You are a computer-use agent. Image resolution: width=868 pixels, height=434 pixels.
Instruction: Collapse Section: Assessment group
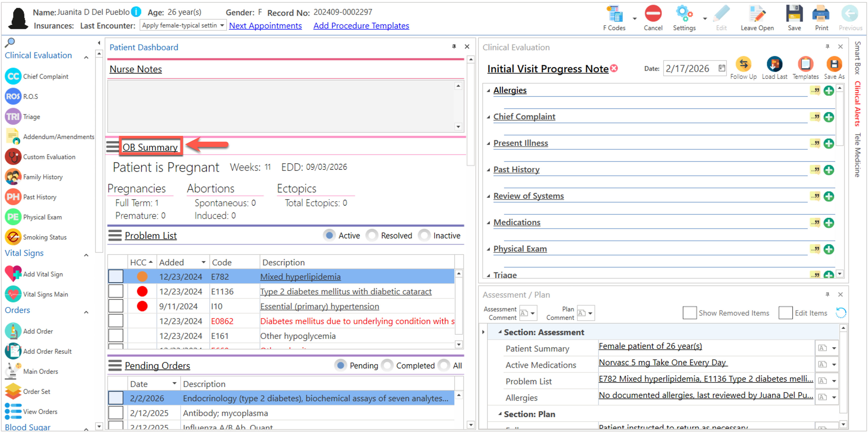coord(500,332)
